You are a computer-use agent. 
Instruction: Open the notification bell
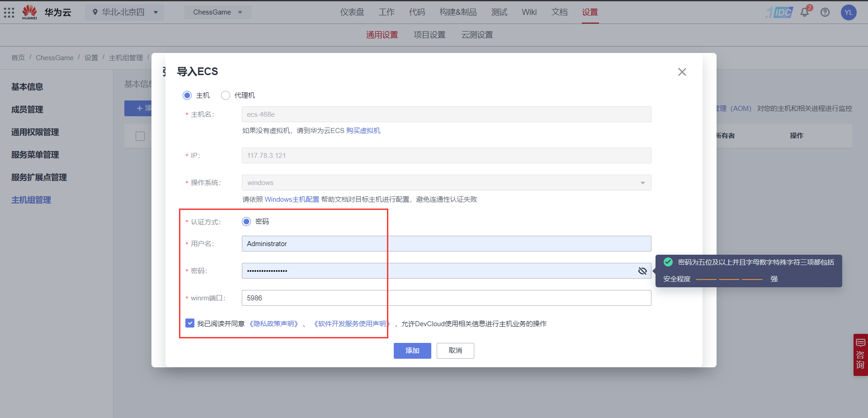(x=805, y=12)
